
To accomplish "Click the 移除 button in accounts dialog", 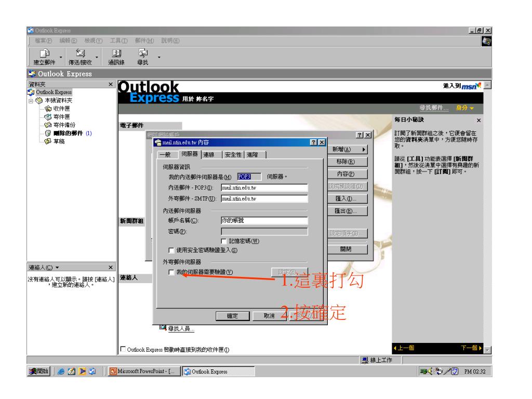I will pyautogui.click(x=348, y=162).
